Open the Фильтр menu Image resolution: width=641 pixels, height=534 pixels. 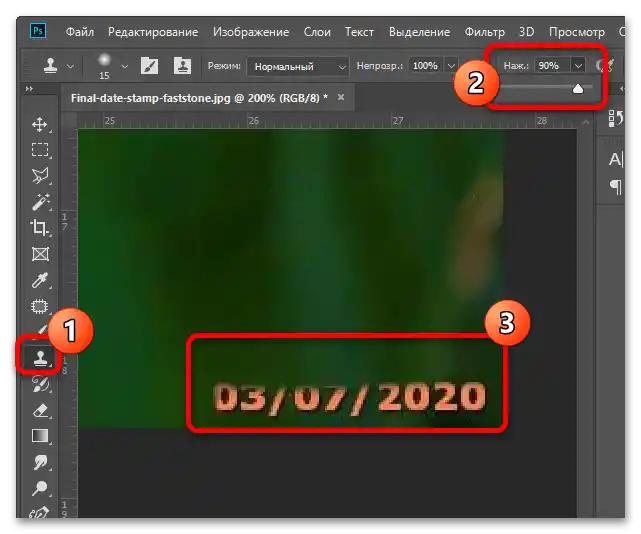[484, 32]
